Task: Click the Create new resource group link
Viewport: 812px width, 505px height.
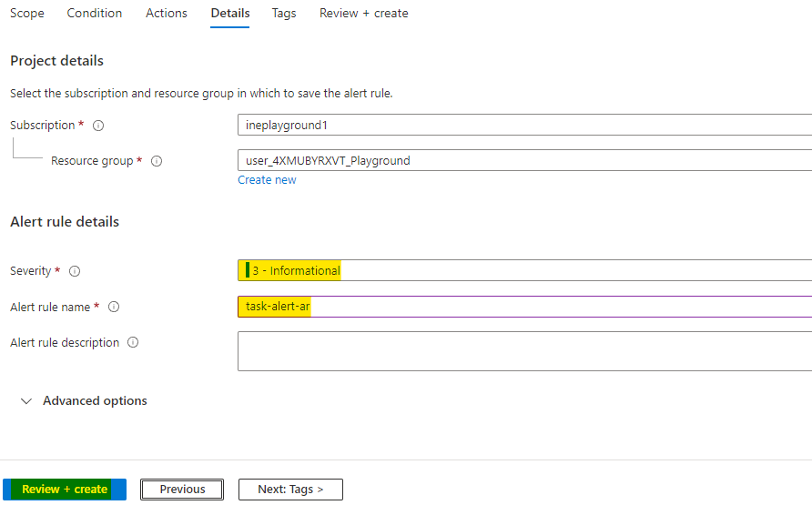Action: [267, 180]
